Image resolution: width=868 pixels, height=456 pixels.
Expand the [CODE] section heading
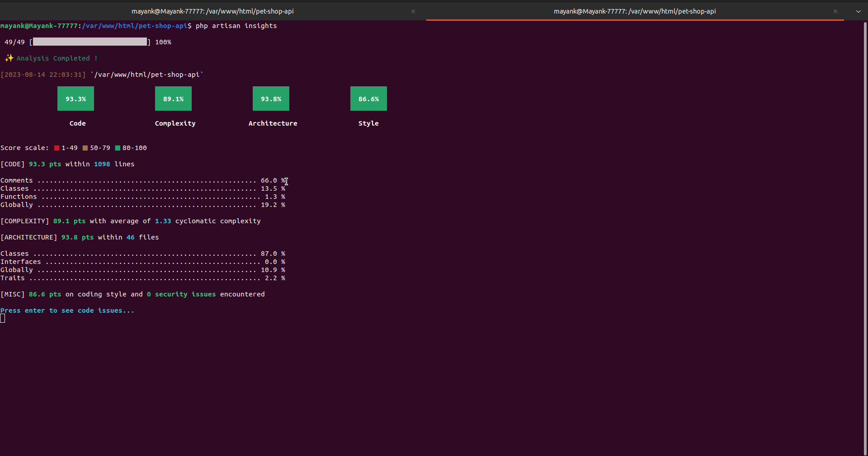[x=13, y=164]
